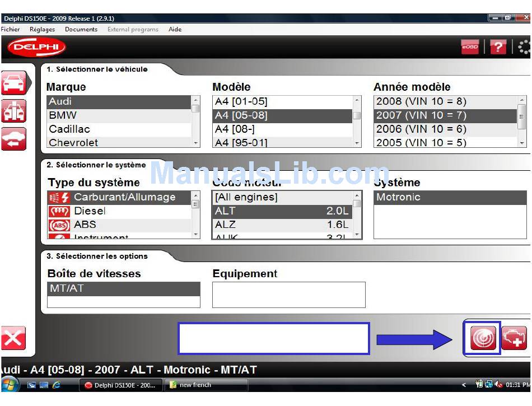Viewport: 532px width, 406px height.
Task: Select Chevrolet in Marque list
Action: point(119,142)
